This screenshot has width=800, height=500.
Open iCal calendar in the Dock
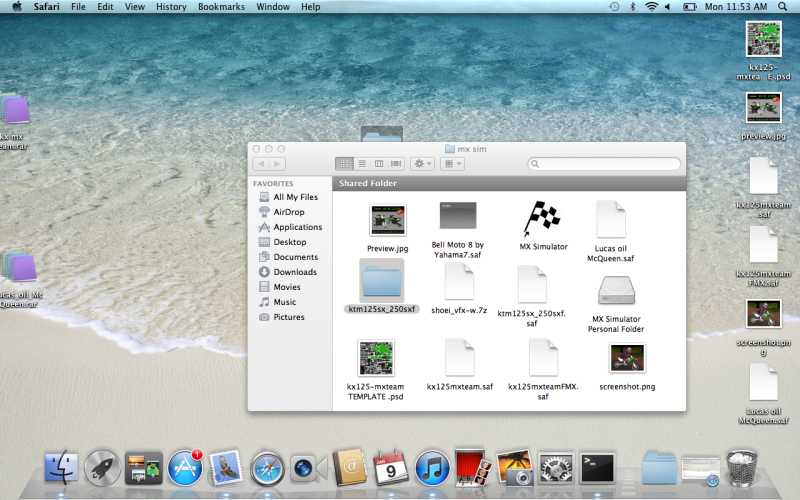391,467
